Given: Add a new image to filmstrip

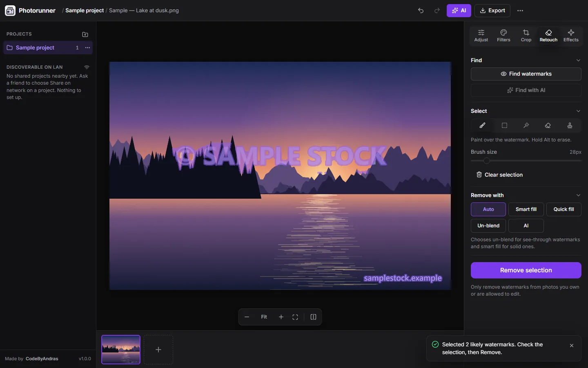Looking at the screenshot, I should pos(158,350).
